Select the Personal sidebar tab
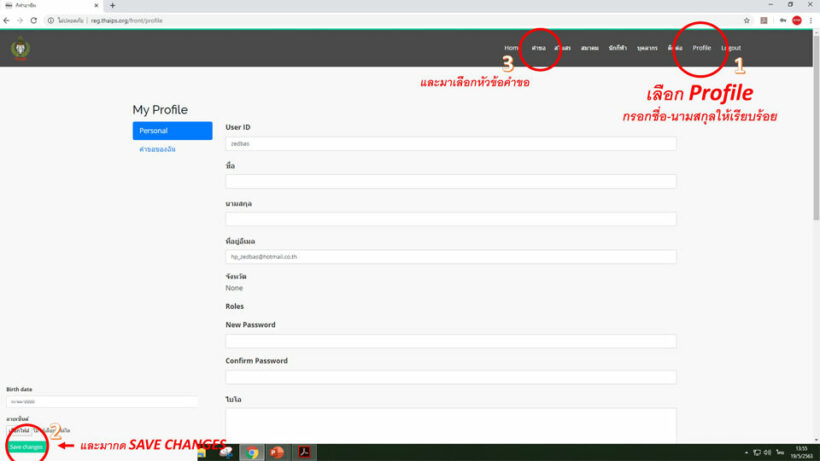The image size is (820, 461). pyautogui.click(x=172, y=131)
